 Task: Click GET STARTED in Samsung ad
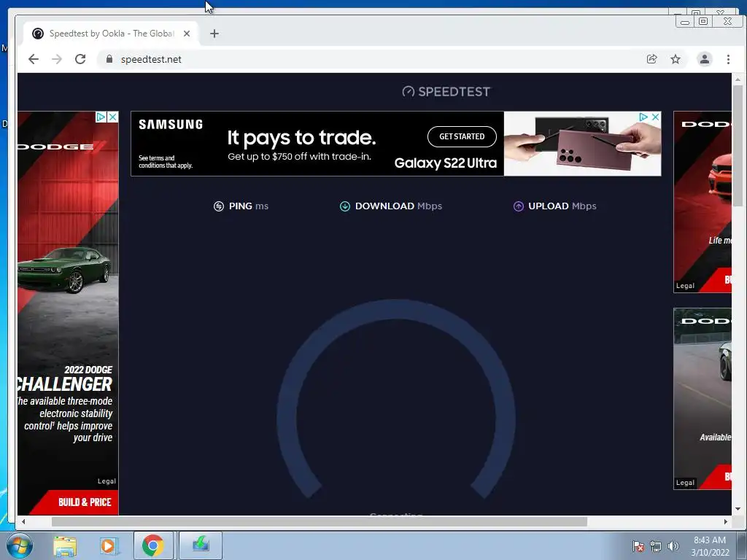tap(462, 136)
